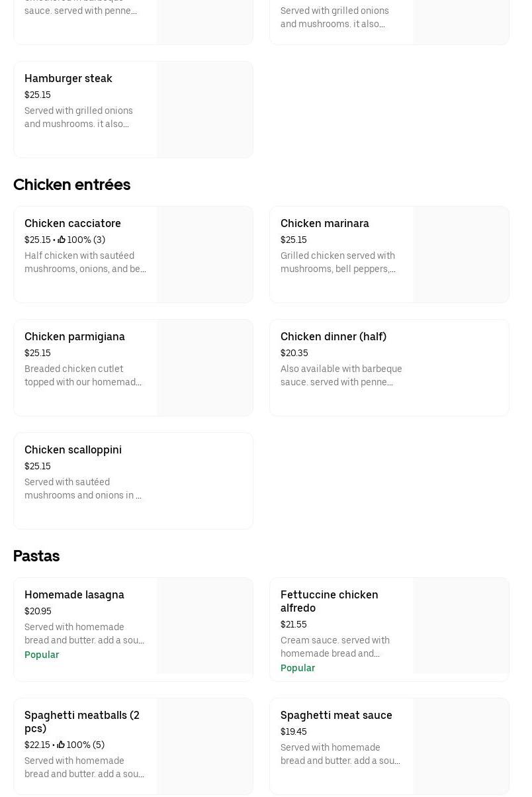Click the thumbs-up icon on Chicken cacciatore
Viewport: 532px width, 797px height.
[x=62, y=240]
